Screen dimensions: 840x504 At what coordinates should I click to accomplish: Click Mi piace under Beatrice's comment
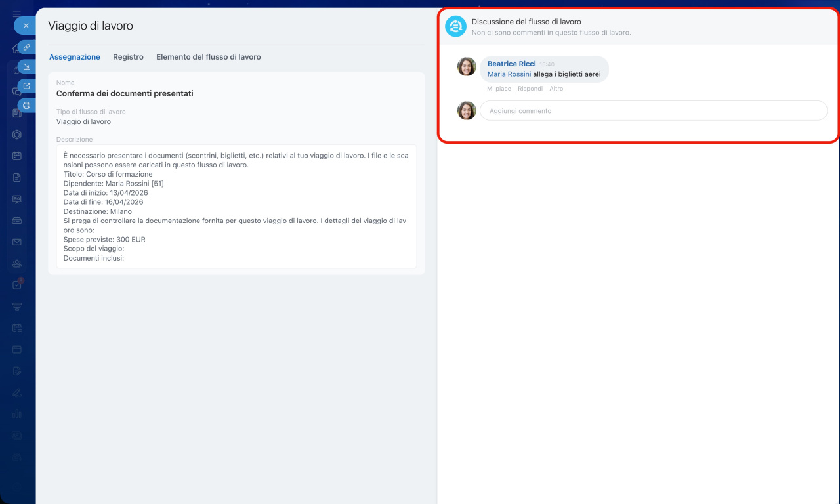(499, 89)
